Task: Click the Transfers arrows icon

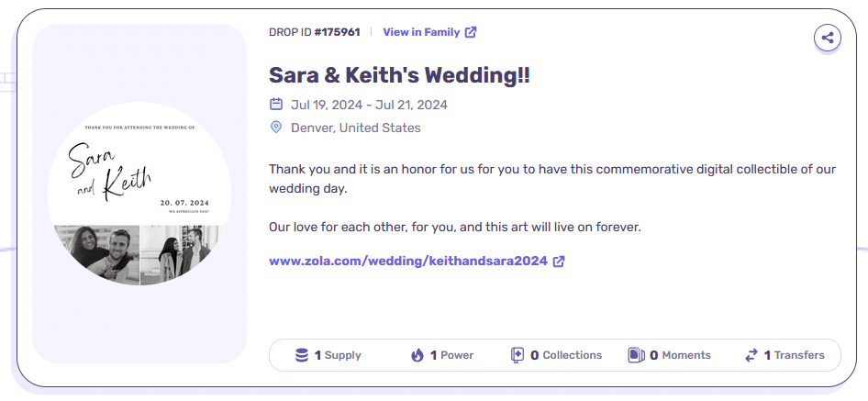Action: [751, 355]
